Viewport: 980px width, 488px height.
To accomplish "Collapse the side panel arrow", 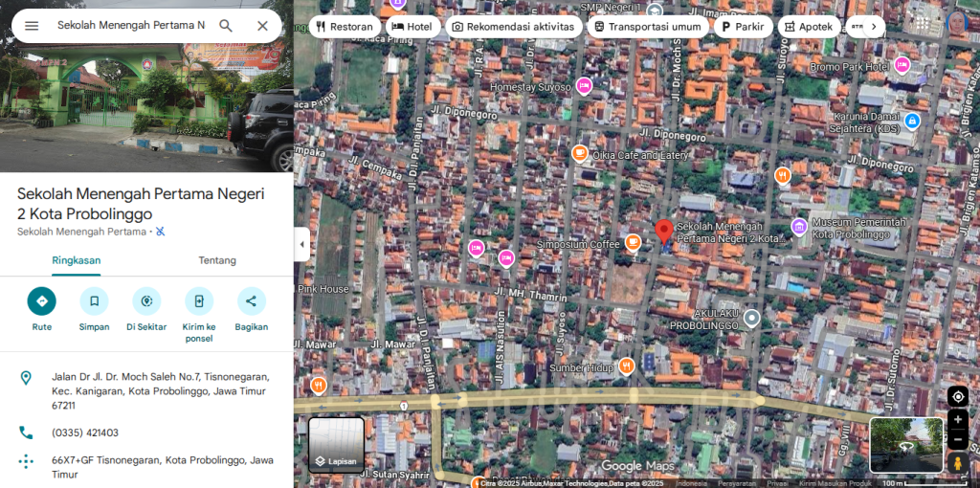I will 301,244.
